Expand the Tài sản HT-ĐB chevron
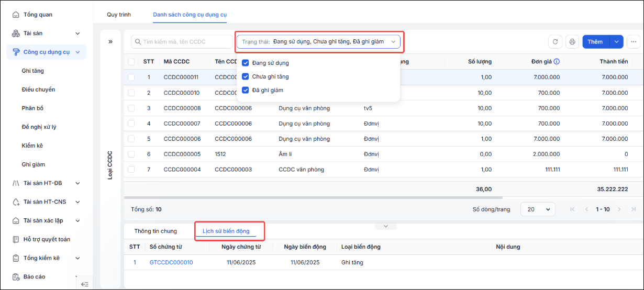Screen dimensions: 644x290 pos(77,183)
